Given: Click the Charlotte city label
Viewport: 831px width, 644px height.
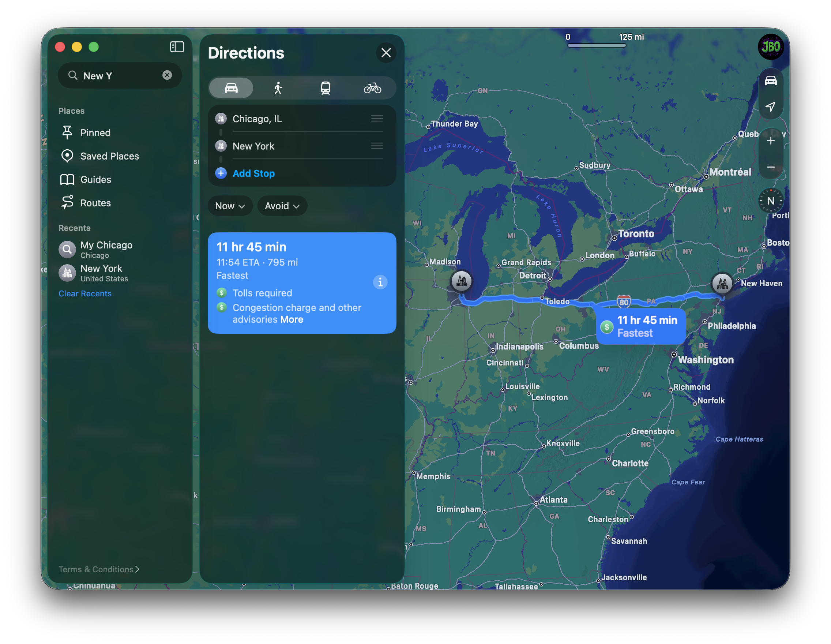Looking at the screenshot, I should pos(630,464).
